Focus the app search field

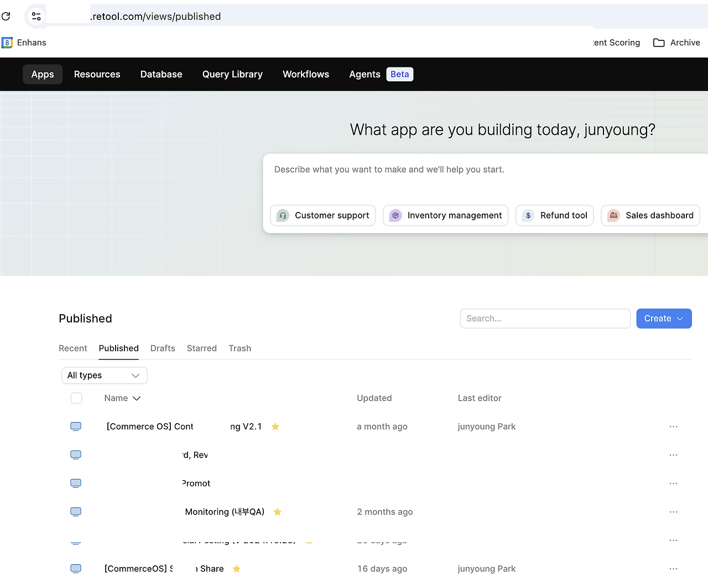[x=545, y=319]
